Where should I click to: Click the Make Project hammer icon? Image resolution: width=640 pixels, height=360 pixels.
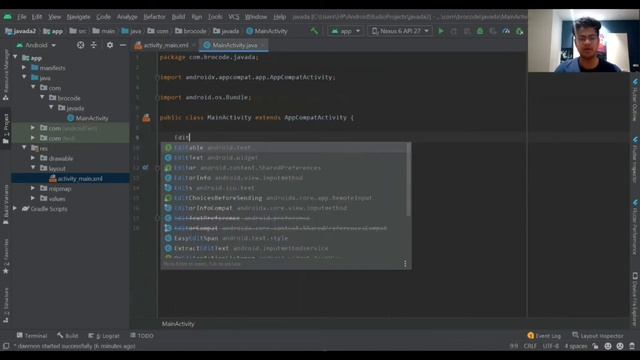point(314,31)
